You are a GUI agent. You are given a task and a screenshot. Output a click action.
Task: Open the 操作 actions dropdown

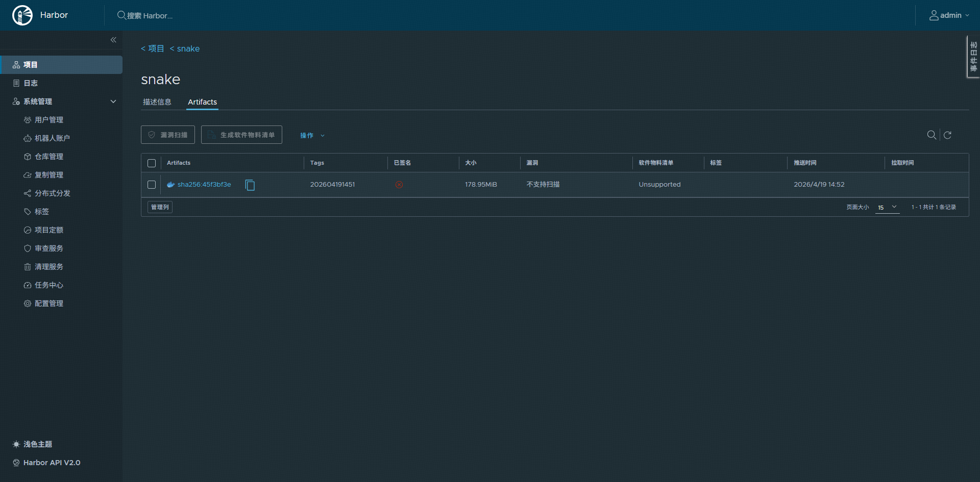[x=312, y=135]
